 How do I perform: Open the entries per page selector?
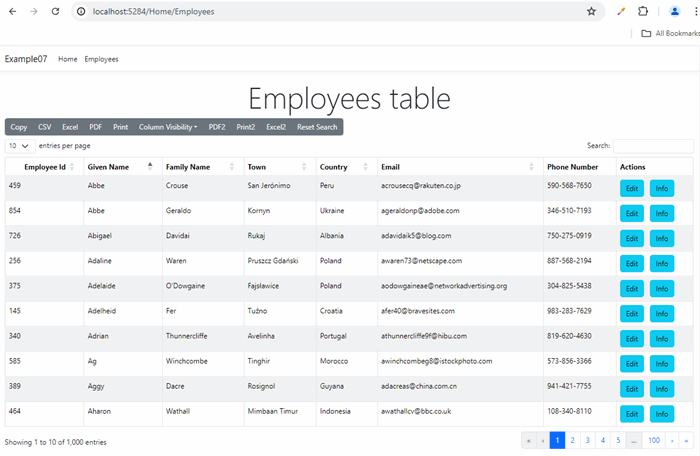(x=20, y=146)
